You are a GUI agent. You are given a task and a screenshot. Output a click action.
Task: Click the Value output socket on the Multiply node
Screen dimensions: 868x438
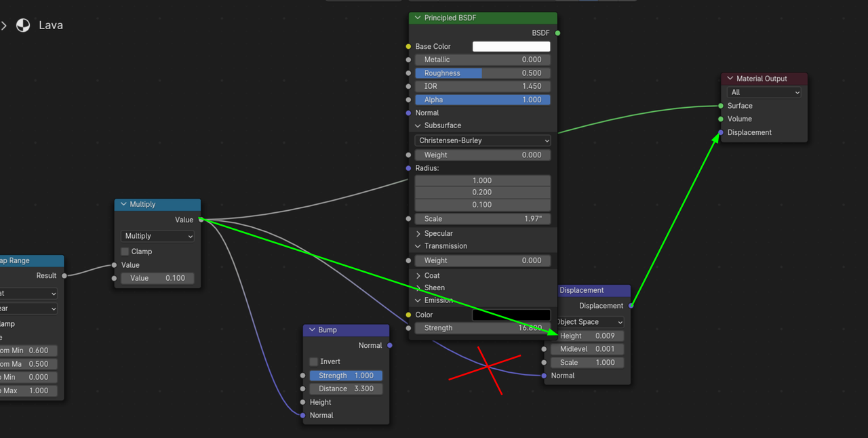201,220
